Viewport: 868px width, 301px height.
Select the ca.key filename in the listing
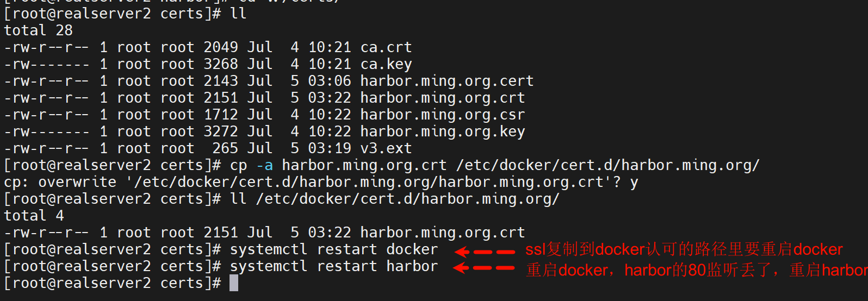[386, 64]
